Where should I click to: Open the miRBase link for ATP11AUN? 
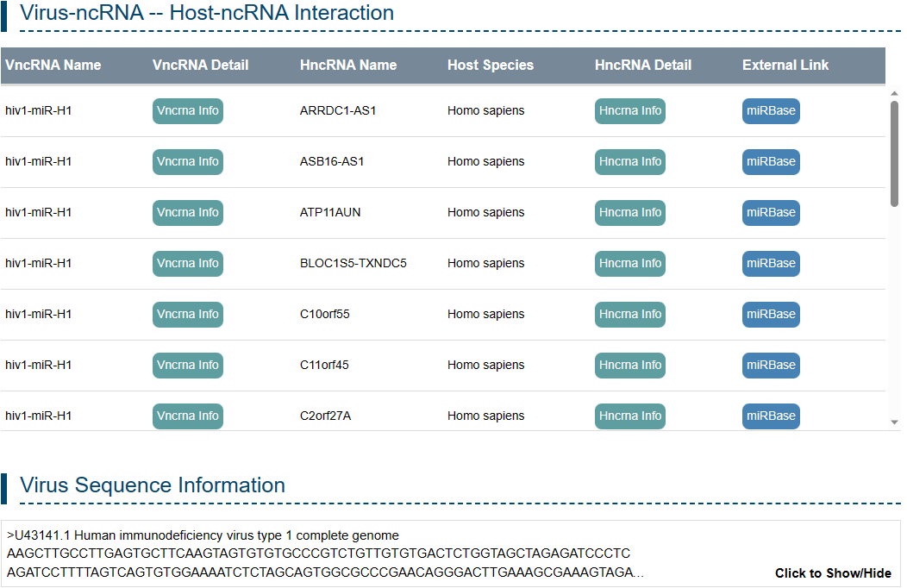[770, 213]
